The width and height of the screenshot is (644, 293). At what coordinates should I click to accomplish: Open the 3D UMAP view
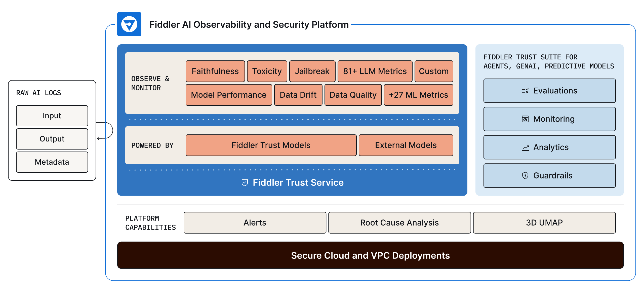(x=545, y=223)
